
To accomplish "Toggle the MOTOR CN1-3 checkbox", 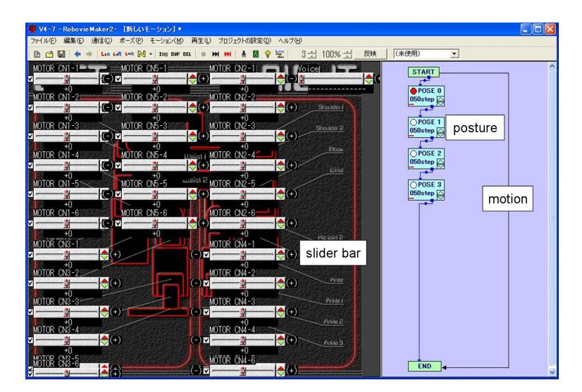I will 30,136.
